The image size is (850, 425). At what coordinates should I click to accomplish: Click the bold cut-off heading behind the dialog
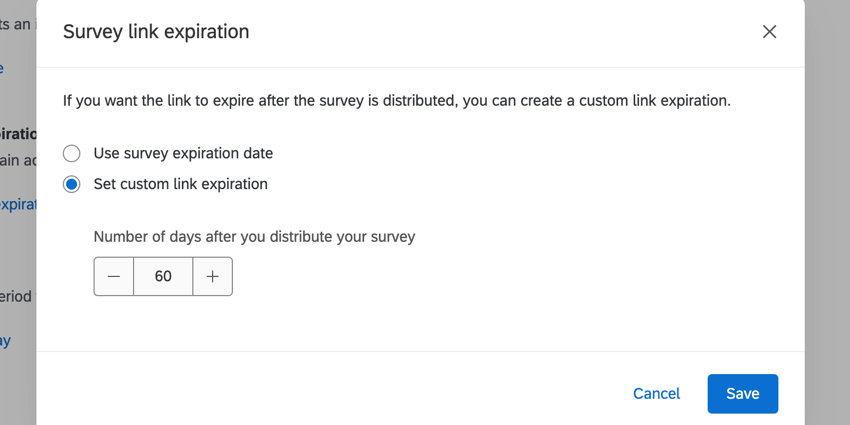18,134
